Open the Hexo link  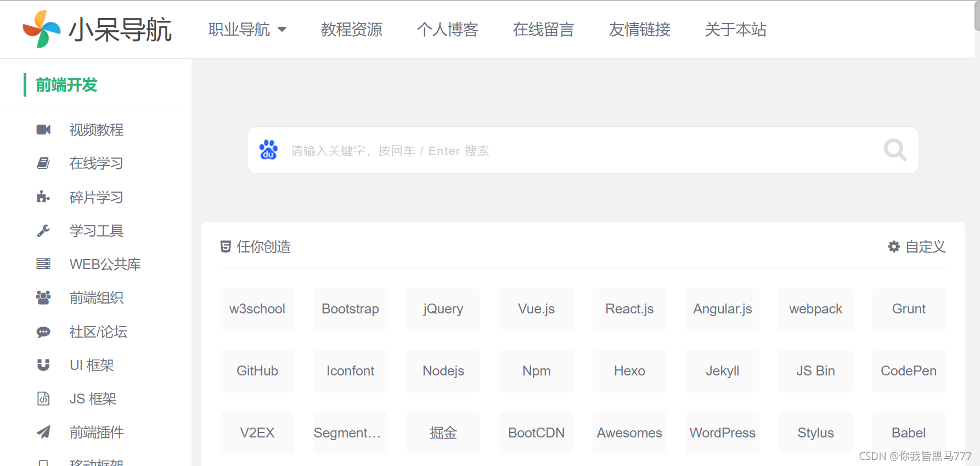pyautogui.click(x=629, y=370)
